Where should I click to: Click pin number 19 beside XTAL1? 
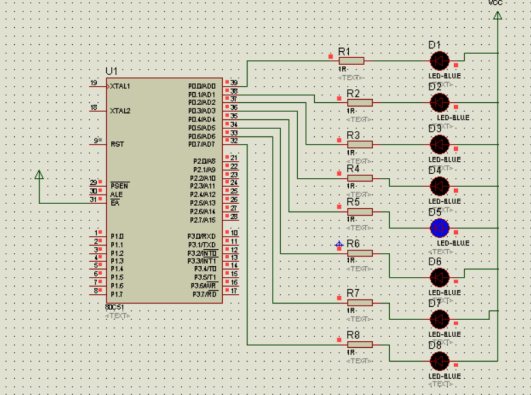[x=94, y=83]
